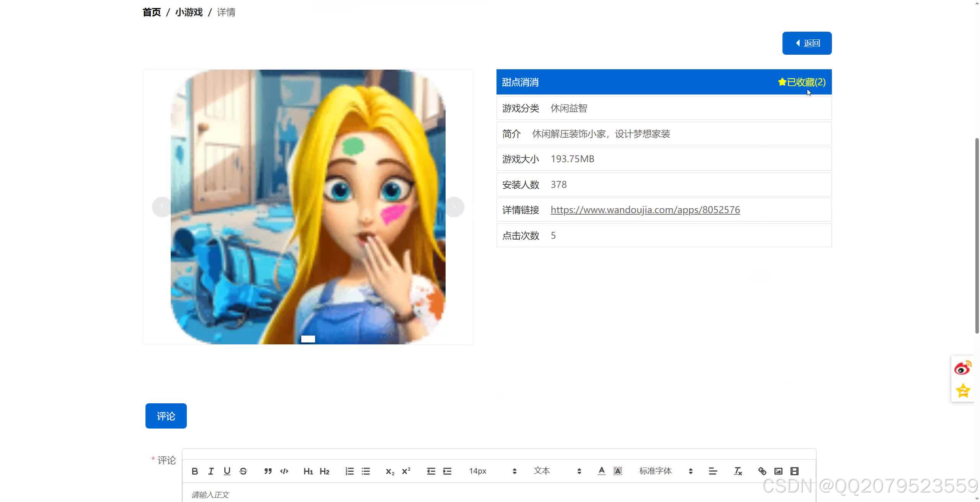The width and height of the screenshot is (980, 502).
Task: Toggle the 已收藏 favorite star
Action: point(802,82)
